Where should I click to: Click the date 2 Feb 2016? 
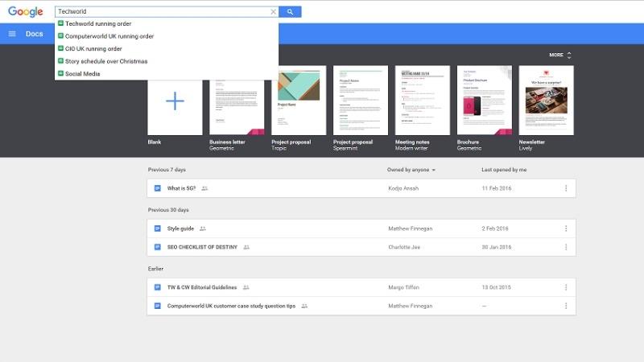(495, 228)
